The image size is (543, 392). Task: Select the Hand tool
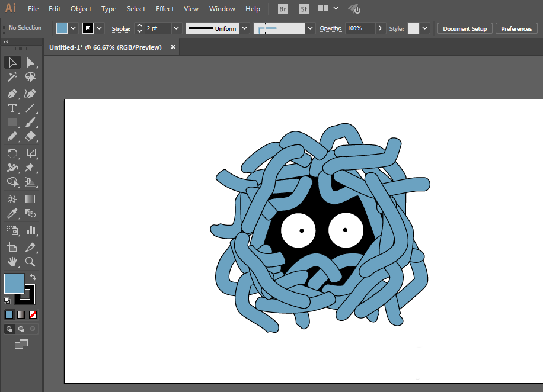tap(12, 262)
